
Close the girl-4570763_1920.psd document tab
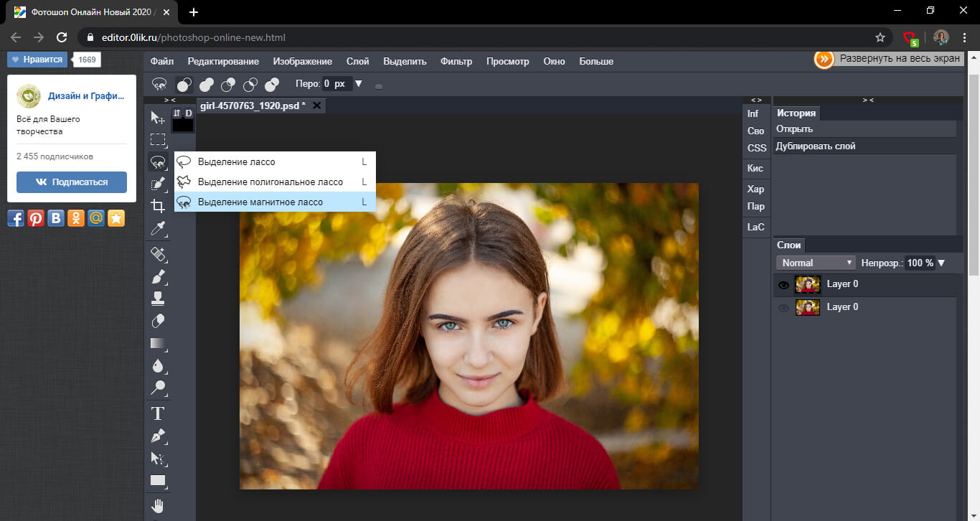pyautogui.click(x=316, y=105)
